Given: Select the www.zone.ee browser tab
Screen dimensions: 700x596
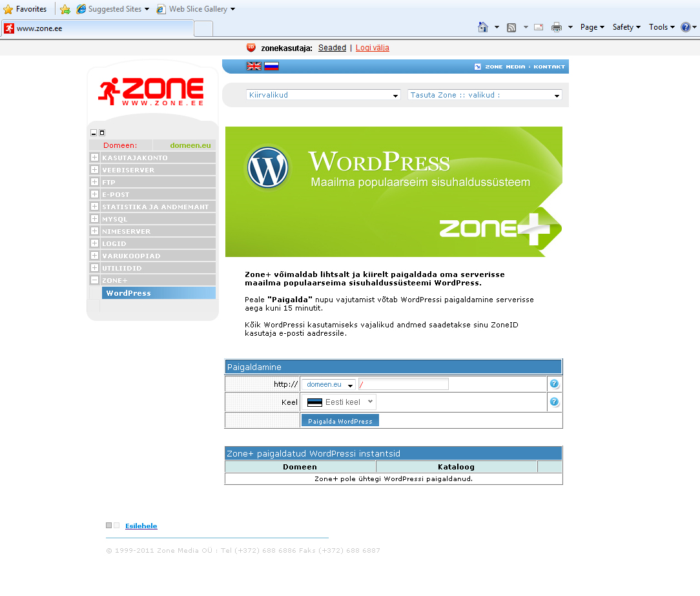Looking at the screenshot, I should [98, 28].
